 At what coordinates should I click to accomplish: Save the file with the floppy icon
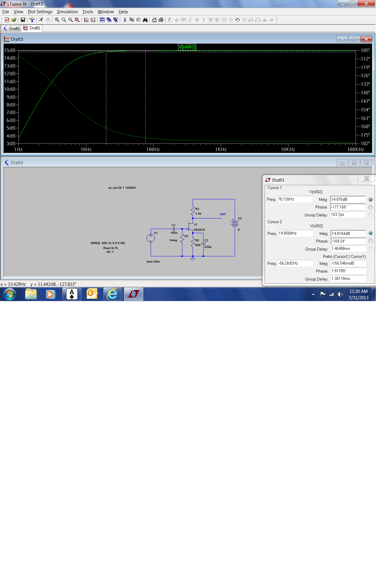23,20
